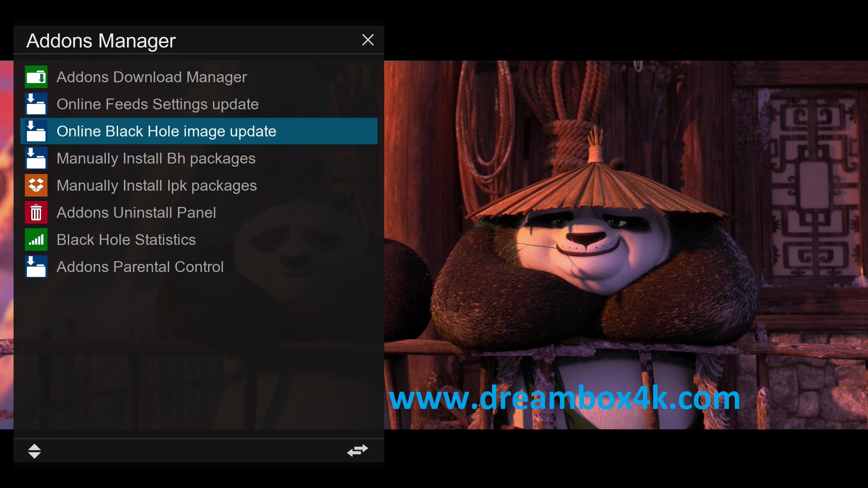The image size is (868, 488).
Task: Open Addons Uninstall Panel entry
Action: click(199, 212)
